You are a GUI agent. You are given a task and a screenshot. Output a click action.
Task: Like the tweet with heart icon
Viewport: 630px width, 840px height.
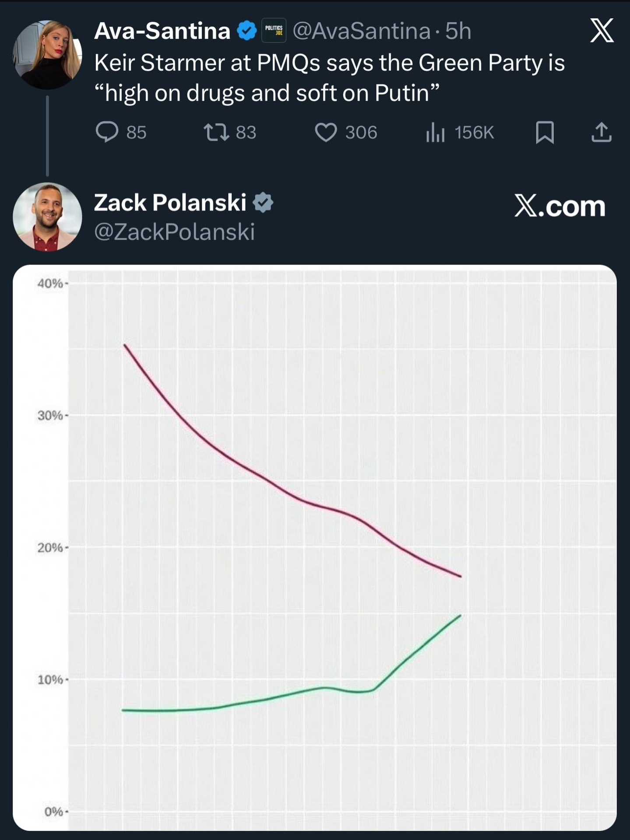326,132
